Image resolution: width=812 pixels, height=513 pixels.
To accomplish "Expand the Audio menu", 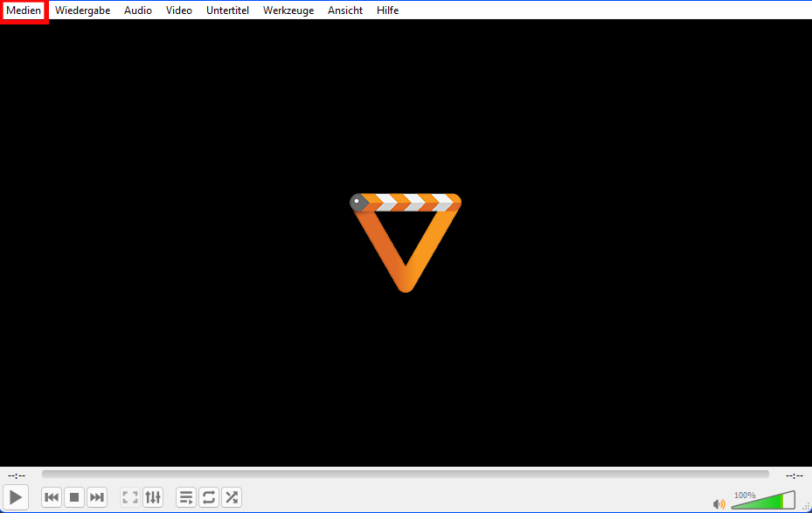I will (137, 10).
